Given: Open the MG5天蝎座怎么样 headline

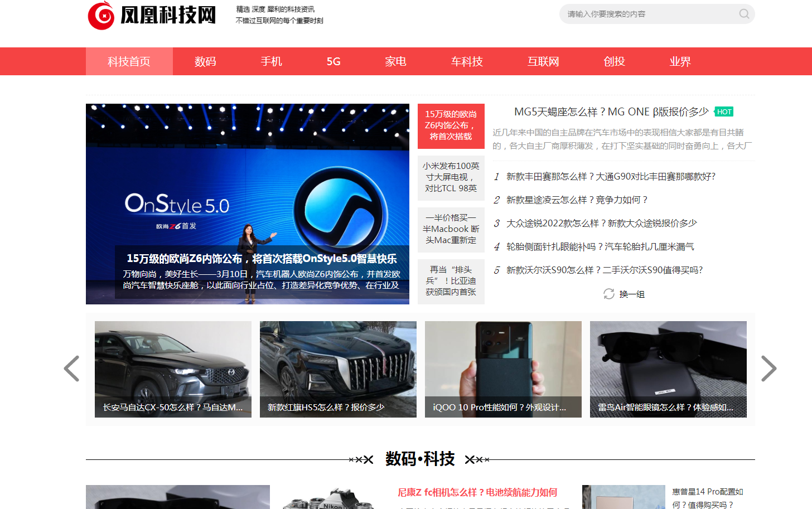Looking at the screenshot, I should pos(611,112).
